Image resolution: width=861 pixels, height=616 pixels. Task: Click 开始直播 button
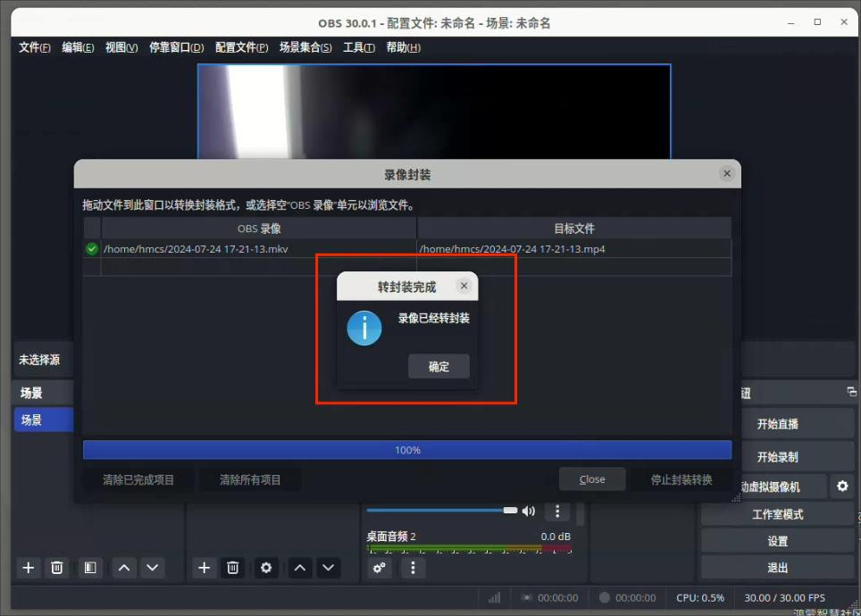(x=777, y=424)
